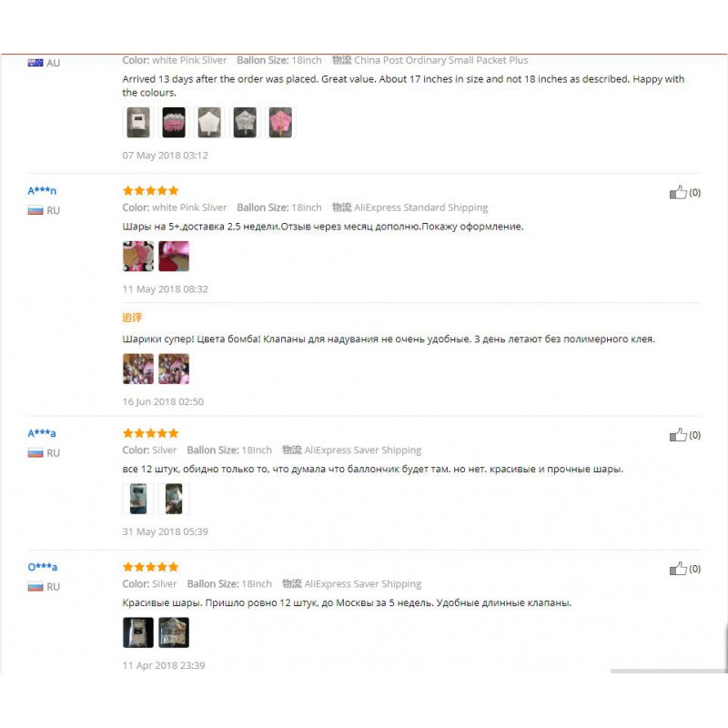
Task: Click thumbs-up icon on A***a review
Action: coord(678,435)
